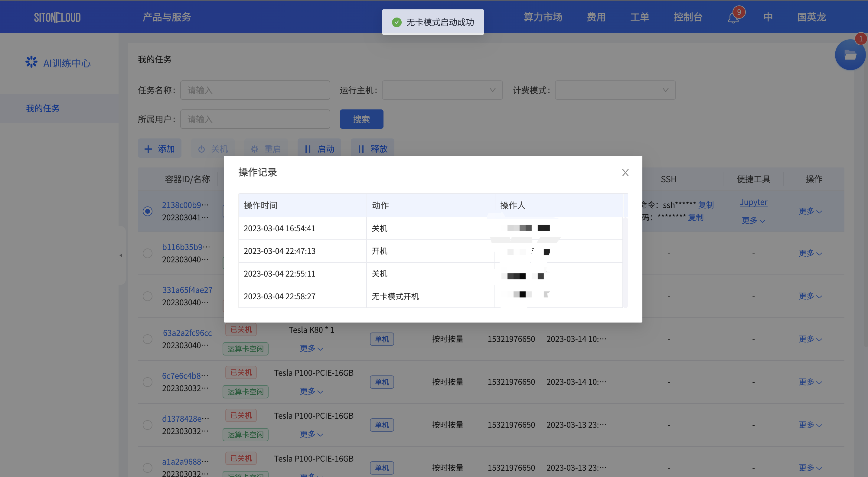The width and height of the screenshot is (868, 477).
Task: Open the floating blue folder icon
Action: coord(850,55)
